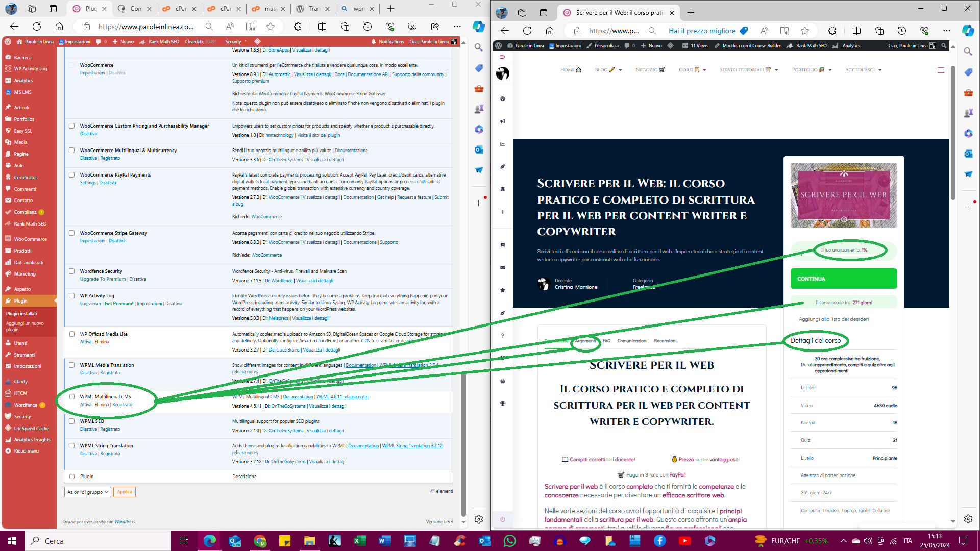Viewport: 980px width, 551px height.
Task: Select the WooCommerce Stripe Gateway checkbox
Action: point(72,233)
